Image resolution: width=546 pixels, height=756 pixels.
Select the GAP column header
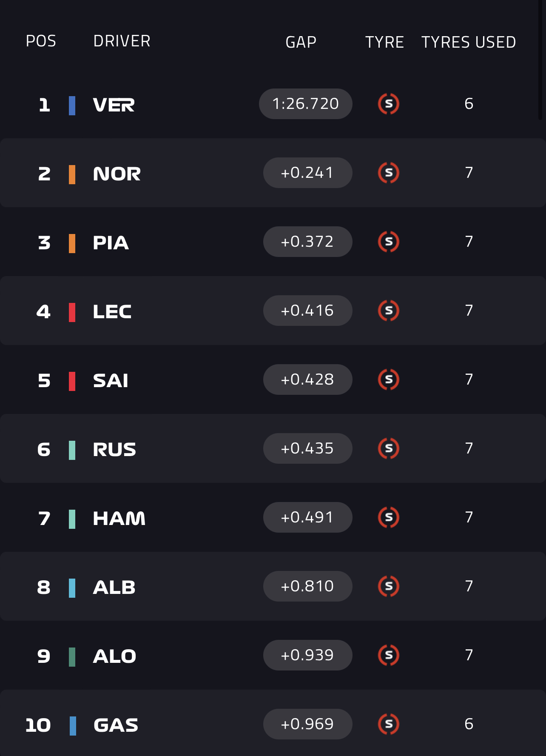pos(301,42)
